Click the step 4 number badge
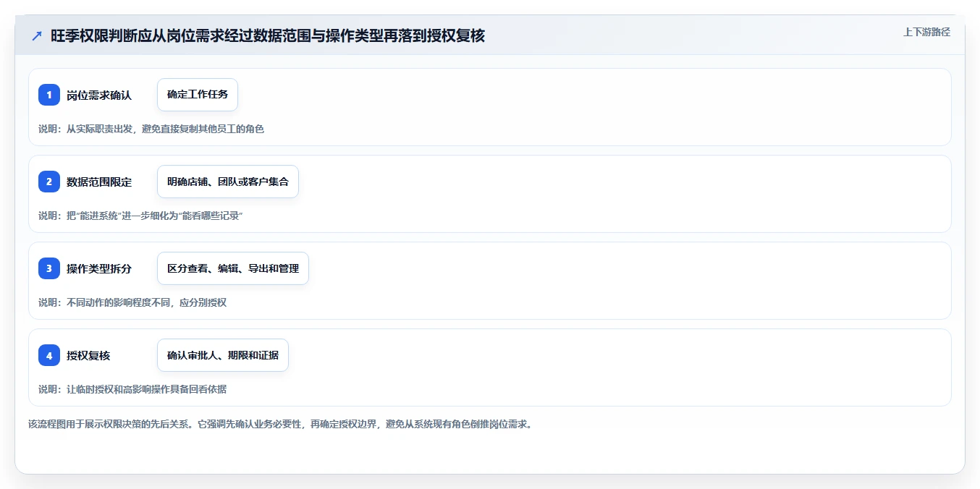Viewport: 980px width, 489px height. tap(49, 355)
